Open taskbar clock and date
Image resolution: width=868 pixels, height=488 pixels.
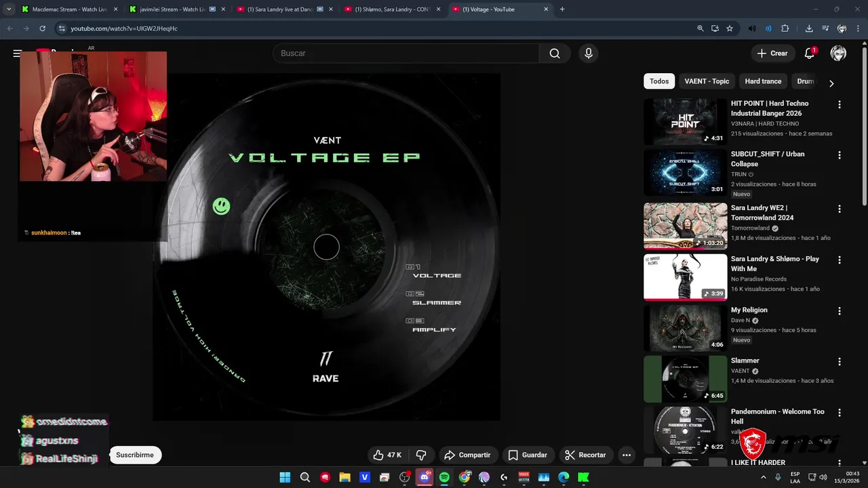pos(846,477)
